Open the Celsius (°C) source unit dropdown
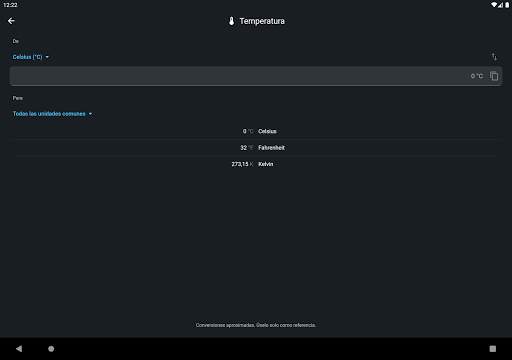 31,57
